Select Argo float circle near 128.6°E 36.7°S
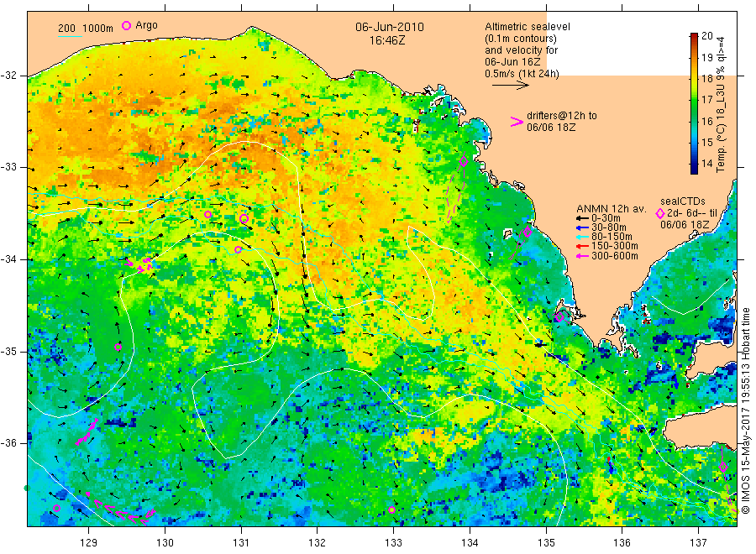Screen dimensions: 756x554 pos(56,508)
